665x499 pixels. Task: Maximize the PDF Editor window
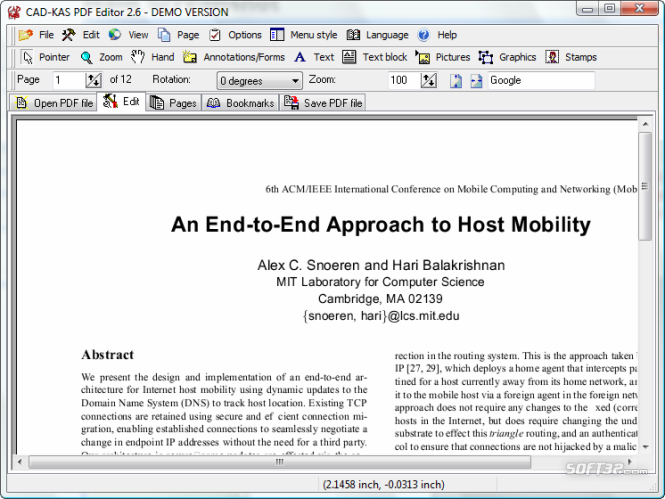point(609,8)
